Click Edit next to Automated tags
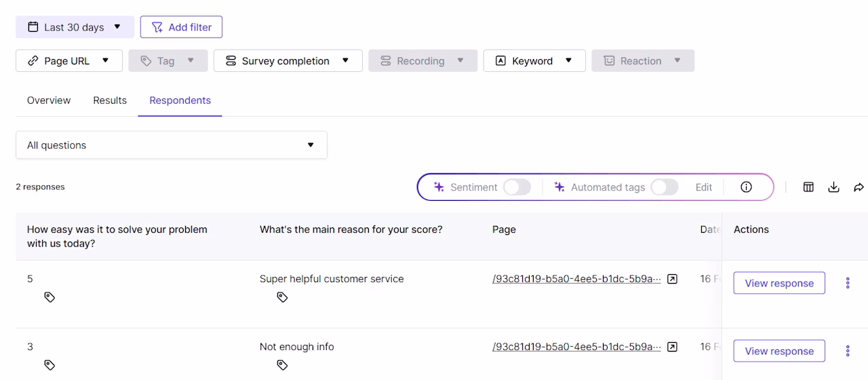Image resolution: width=868 pixels, height=380 pixels. [x=704, y=187]
